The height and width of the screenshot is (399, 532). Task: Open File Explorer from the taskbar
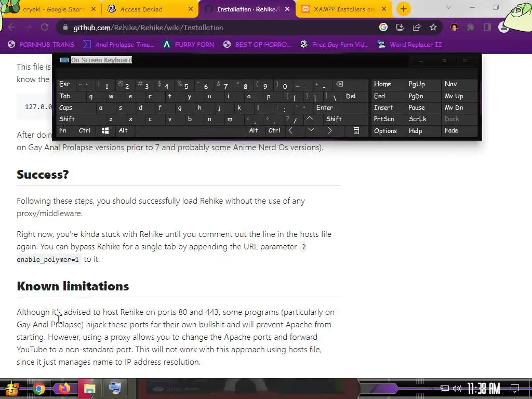pos(89,389)
